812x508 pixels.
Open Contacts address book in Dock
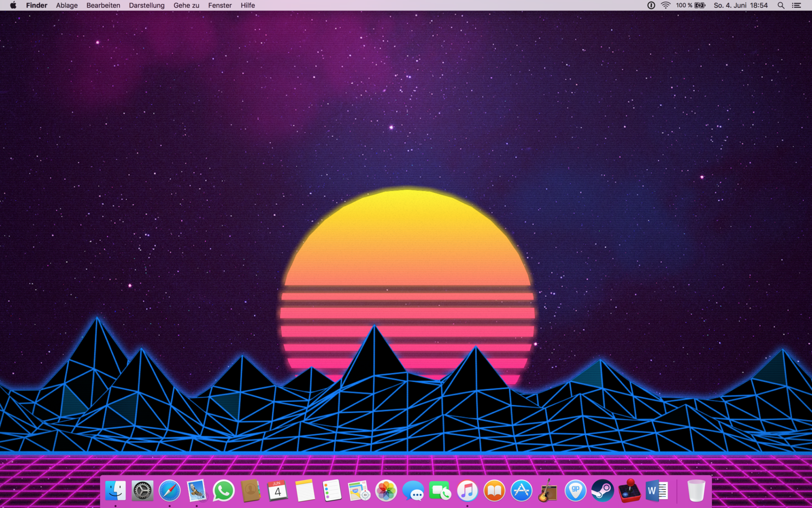[251, 491]
